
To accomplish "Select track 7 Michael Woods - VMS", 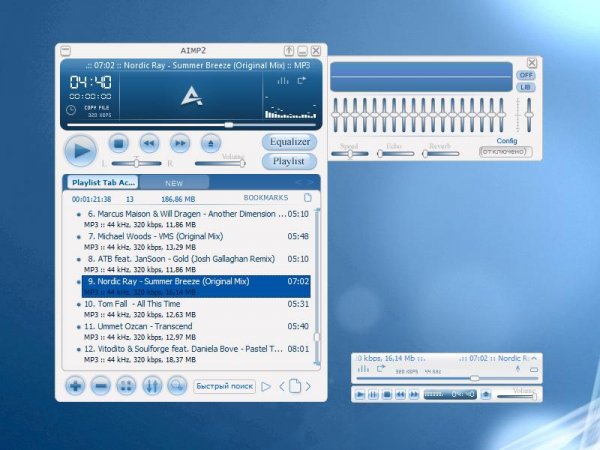I will [196, 241].
